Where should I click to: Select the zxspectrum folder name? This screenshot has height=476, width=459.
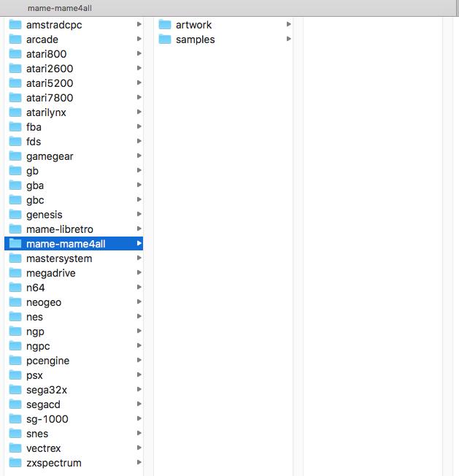tap(54, 463)
